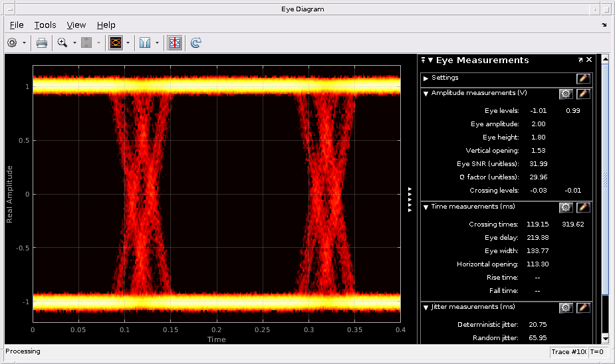
Task: Open Amplitude measurements gear settings
Action: 566,94
